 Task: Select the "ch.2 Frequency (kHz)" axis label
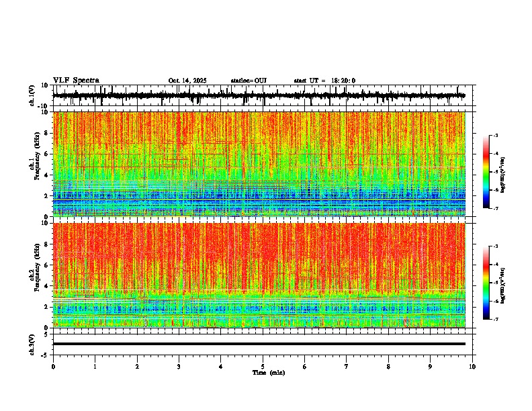pos(35,267)
